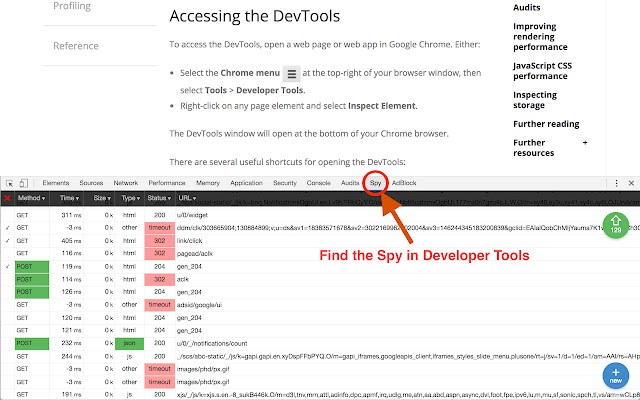Image resolution: width=640 pixels, height=400 pixels.
Task: Jump to the Audits section link
Action: [x=527, y=7]
